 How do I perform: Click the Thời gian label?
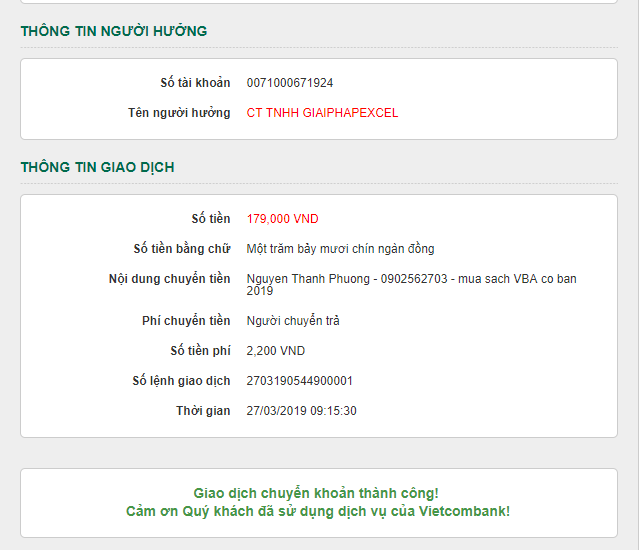click(x=203, y=411)
